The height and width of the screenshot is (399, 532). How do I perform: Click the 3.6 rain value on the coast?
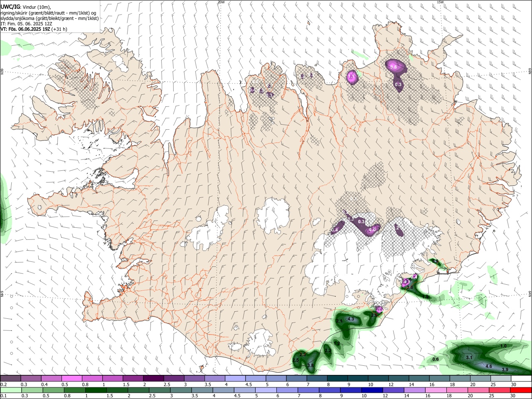[x=409, y=288]
